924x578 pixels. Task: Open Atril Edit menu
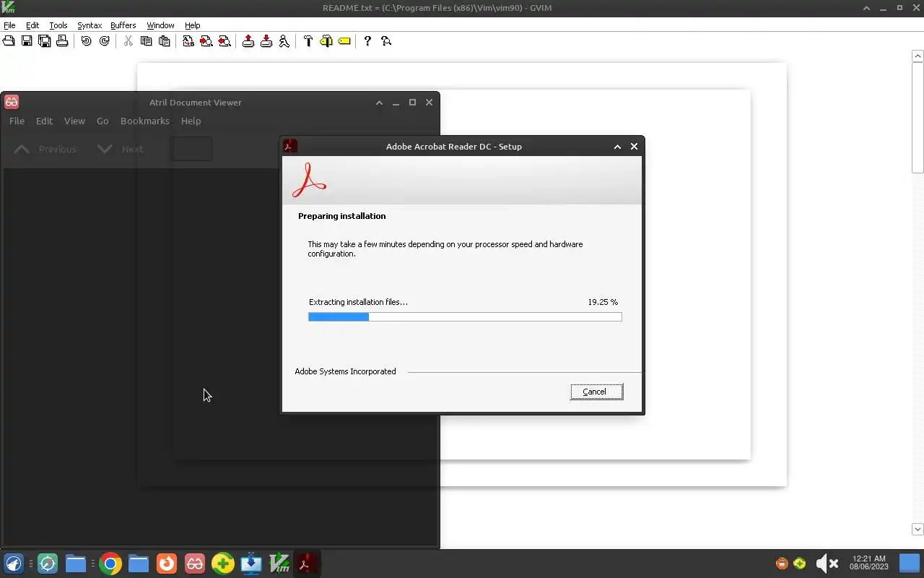tap(44, 121)
